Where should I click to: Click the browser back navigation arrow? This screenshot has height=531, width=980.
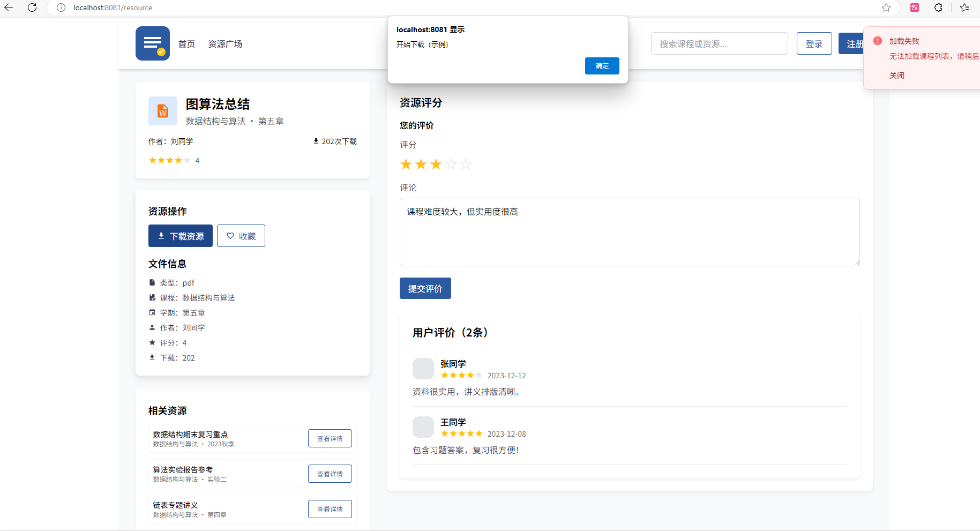pos(10,8)
